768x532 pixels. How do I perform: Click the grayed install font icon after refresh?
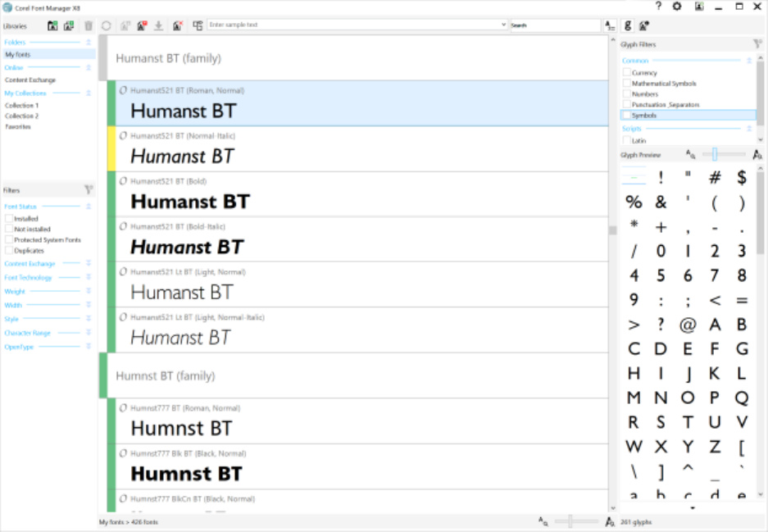point(125,25)
